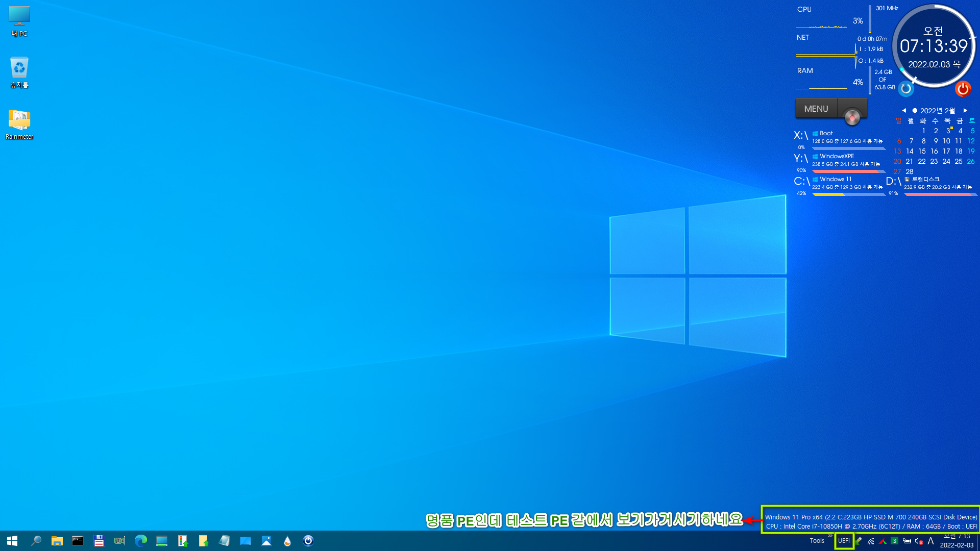Screen dimensions: 980x551
Task: Open the taskbar clock showing 2022-02-03
Action: (957, 541)
